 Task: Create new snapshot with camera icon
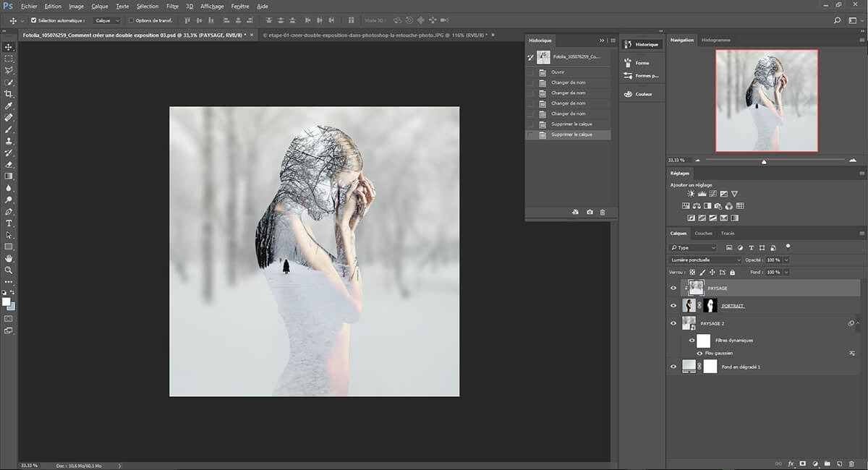[590, 213]
